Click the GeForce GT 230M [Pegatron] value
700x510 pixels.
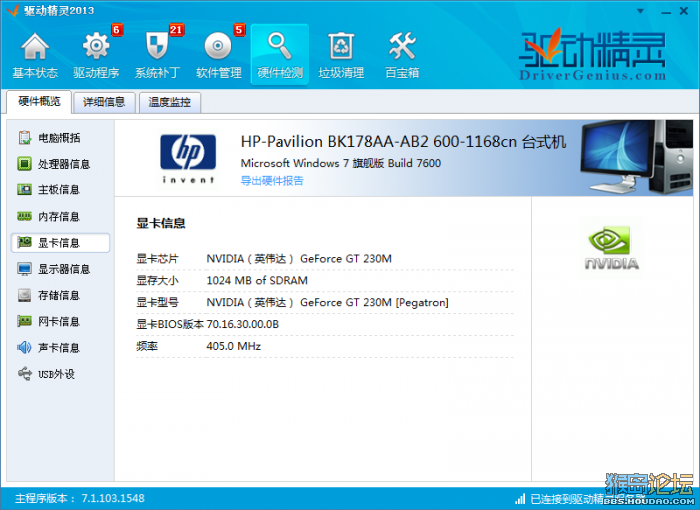(327, 302)
